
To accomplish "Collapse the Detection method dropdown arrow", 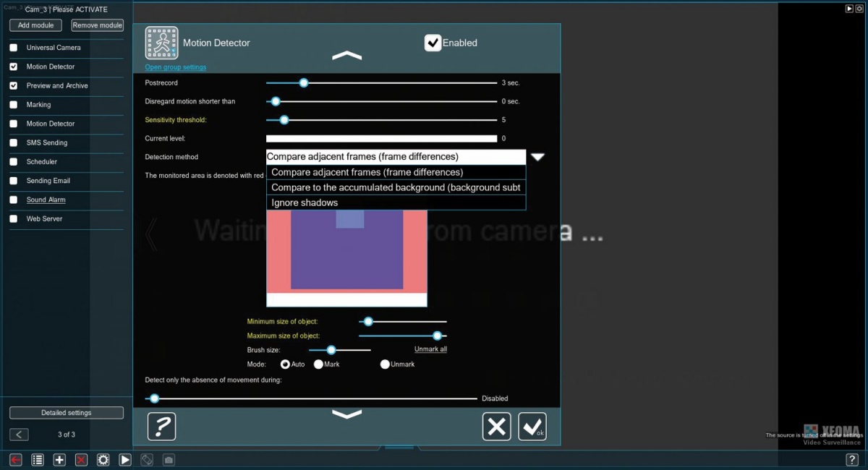I will pos(537,157).
